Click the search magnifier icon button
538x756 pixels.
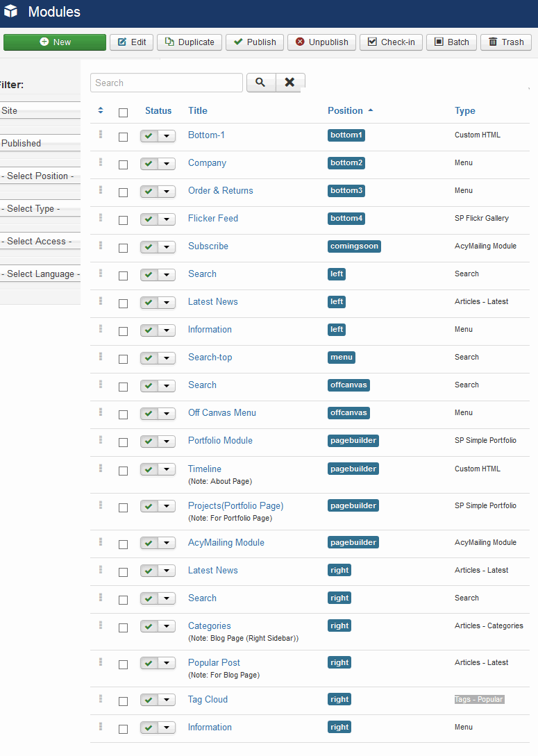tap(260, 83)
